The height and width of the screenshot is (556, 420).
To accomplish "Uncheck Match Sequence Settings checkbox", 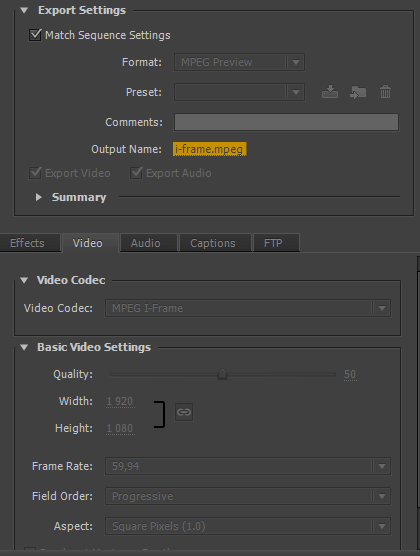I will [x=35, y=35].
